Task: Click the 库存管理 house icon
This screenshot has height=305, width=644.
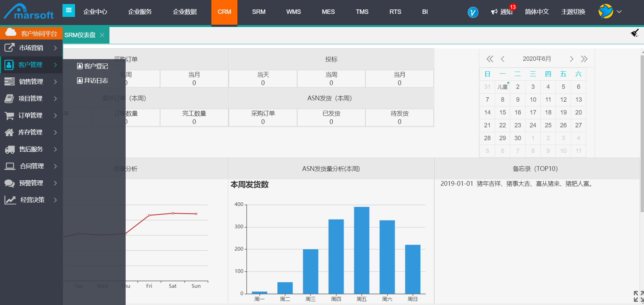Action: pyautogui.click(x=9, y=132)
